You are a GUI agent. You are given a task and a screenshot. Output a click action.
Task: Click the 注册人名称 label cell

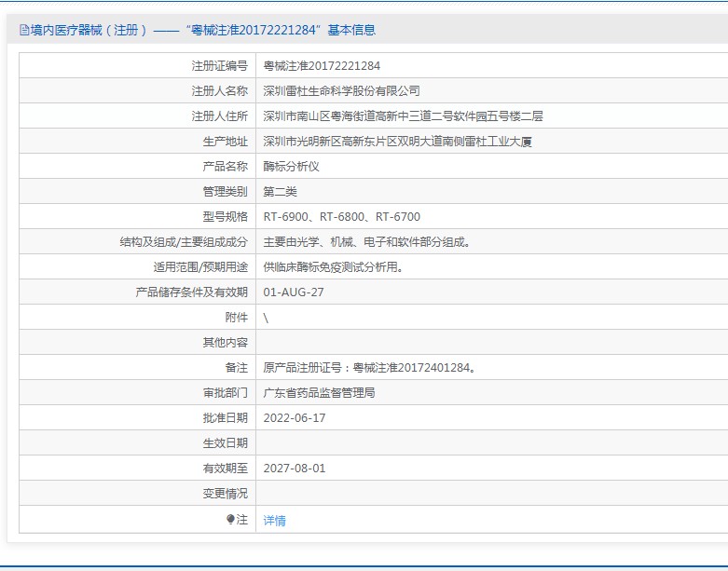[220, 91]
